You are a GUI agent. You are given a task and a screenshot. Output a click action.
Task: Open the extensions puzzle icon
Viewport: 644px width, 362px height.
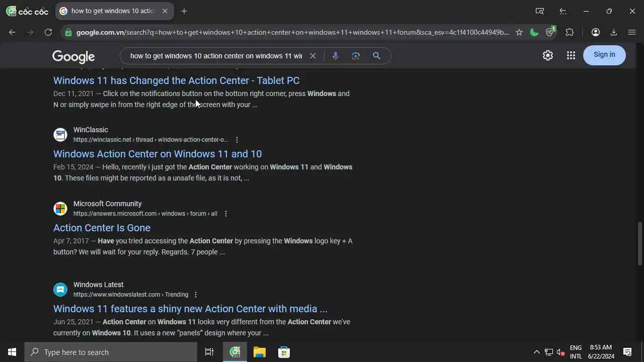pos(570,32)
